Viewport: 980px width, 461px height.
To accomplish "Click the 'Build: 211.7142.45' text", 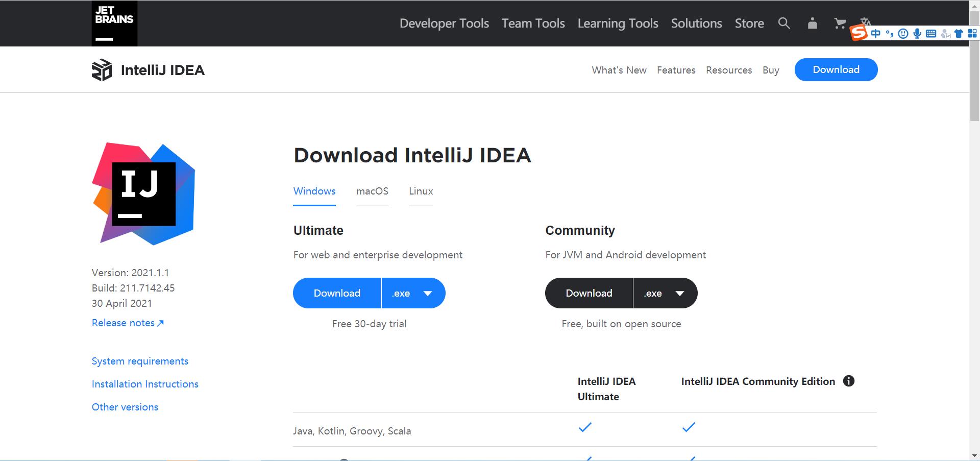I will tap(133, 288).
